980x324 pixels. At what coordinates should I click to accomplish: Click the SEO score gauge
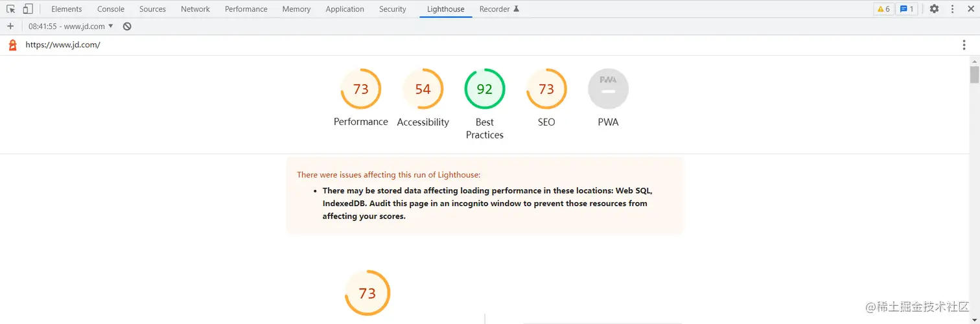point(546,89)
